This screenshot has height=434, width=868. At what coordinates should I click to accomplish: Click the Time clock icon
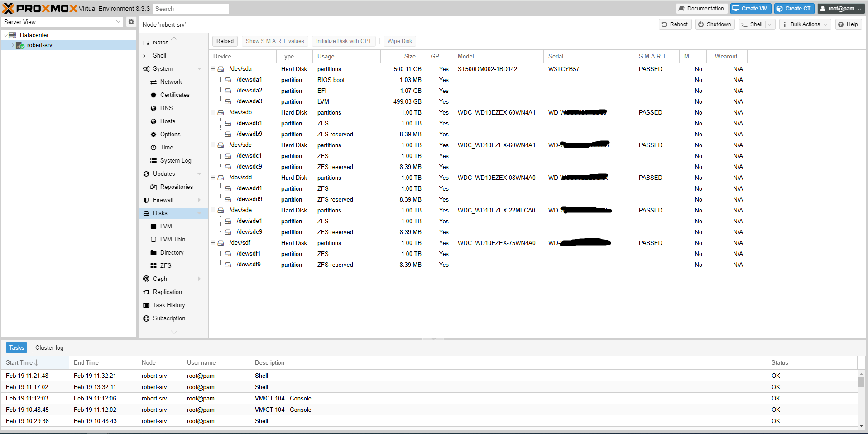[153, 148]
